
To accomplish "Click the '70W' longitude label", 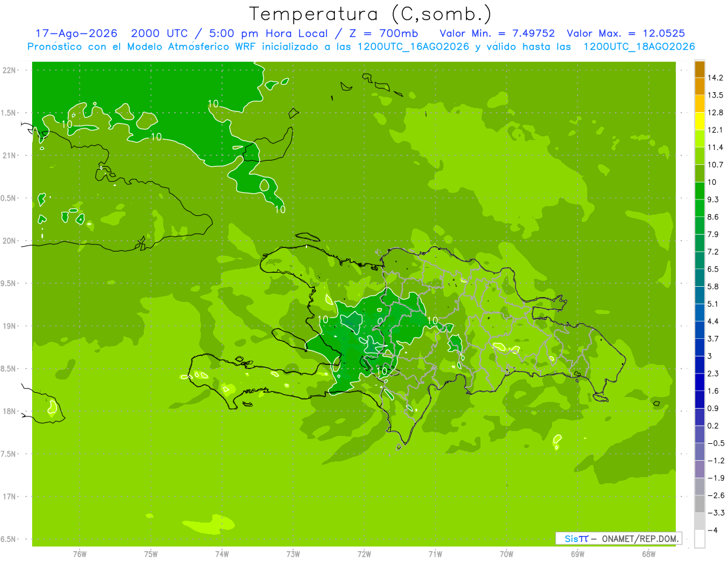I will (x=507, y=554).
